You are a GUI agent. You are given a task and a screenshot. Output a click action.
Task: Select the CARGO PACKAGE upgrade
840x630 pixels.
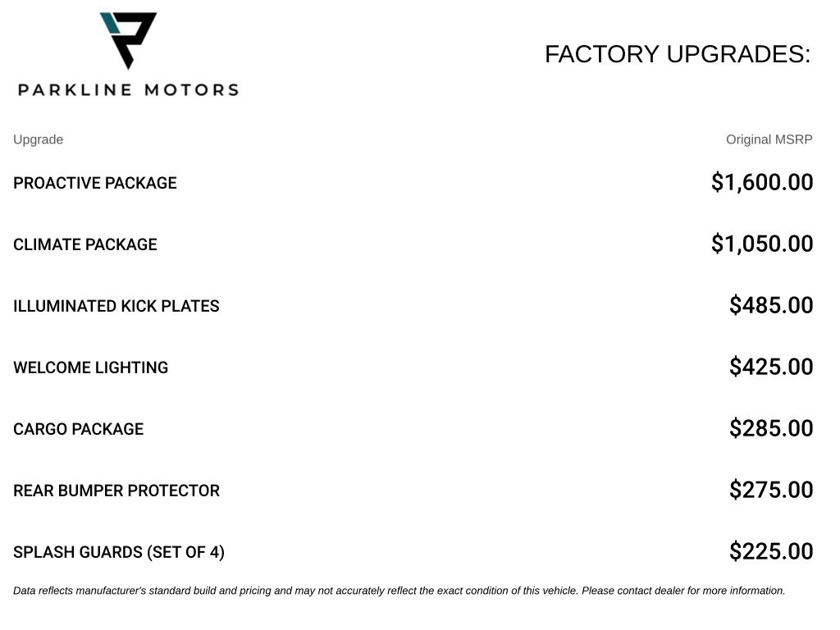(78, 429)
